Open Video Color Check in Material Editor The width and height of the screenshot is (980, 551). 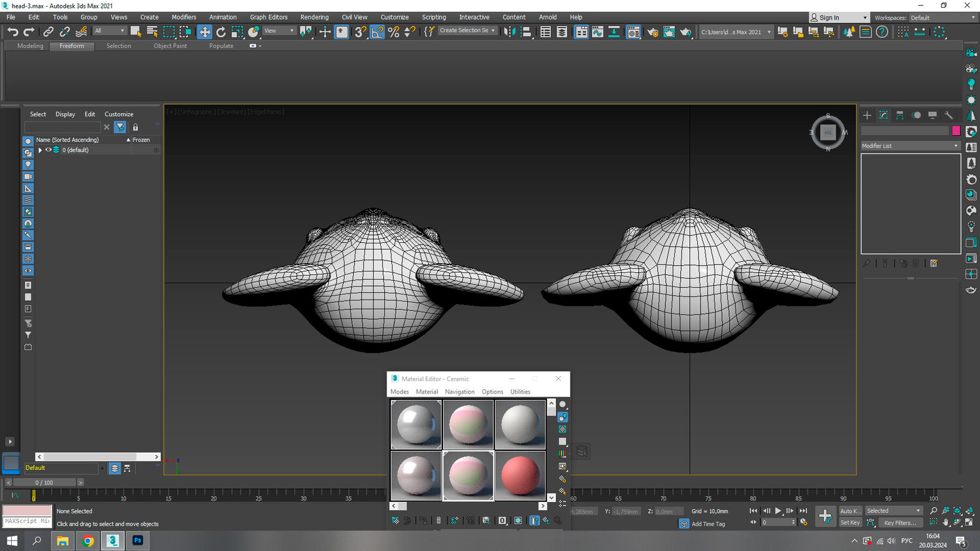click(562, 453)
